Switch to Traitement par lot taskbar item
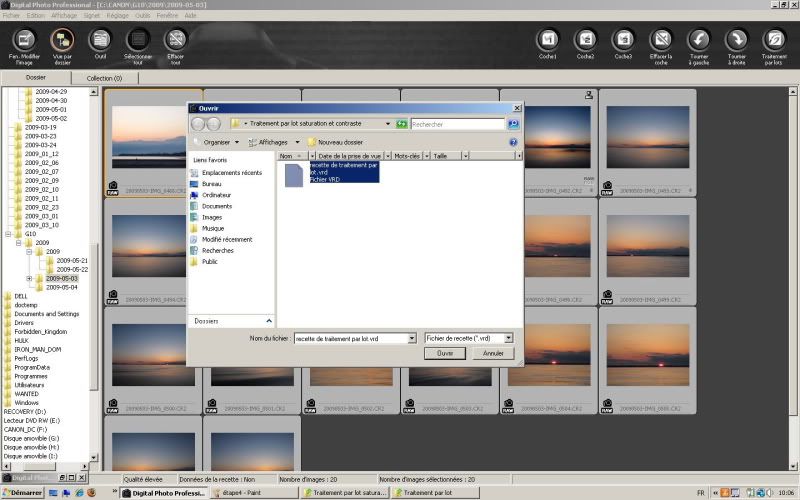800x500 pixels. [435, 493]
